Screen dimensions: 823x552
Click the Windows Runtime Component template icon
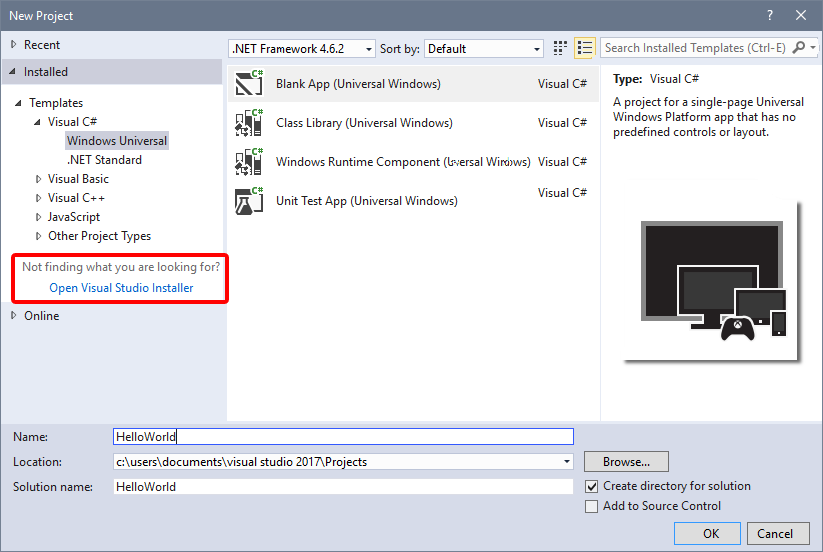249,162
